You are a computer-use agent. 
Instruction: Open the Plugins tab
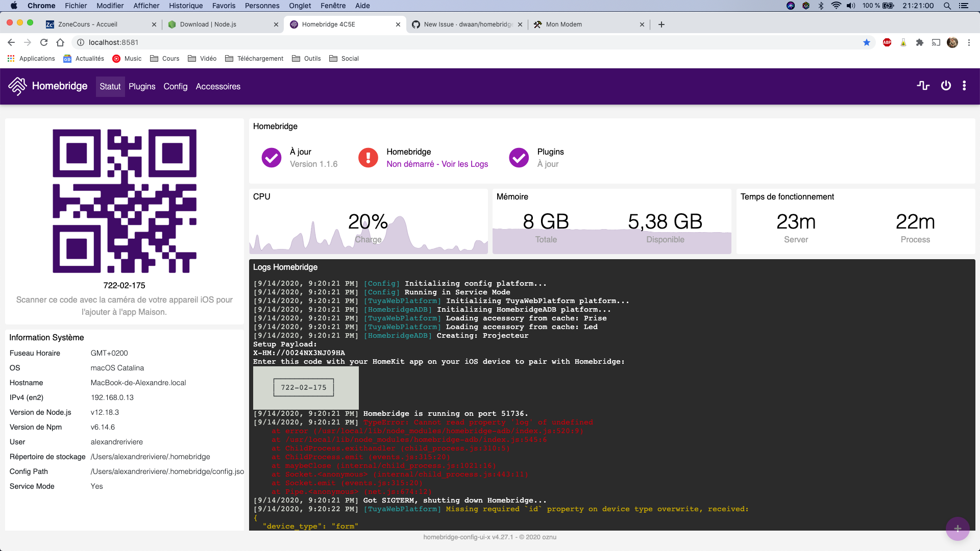click(142, 87)
